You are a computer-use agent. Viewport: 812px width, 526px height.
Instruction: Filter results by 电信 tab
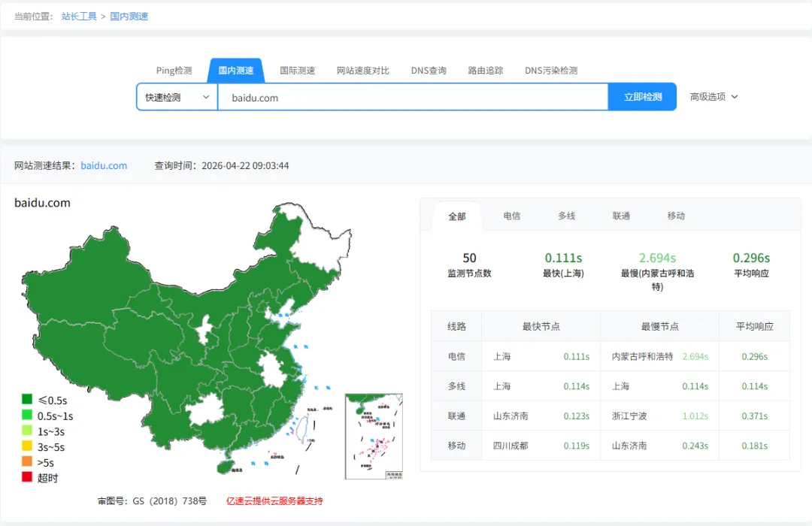(x=512, y=216)
